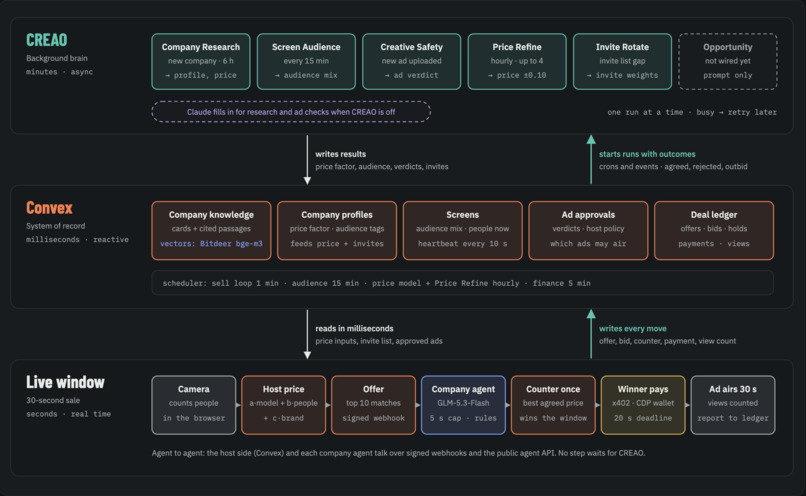Screen dimensions: 806x496
Task: Click the Live window section title
Action: click(x=65, y=382)
